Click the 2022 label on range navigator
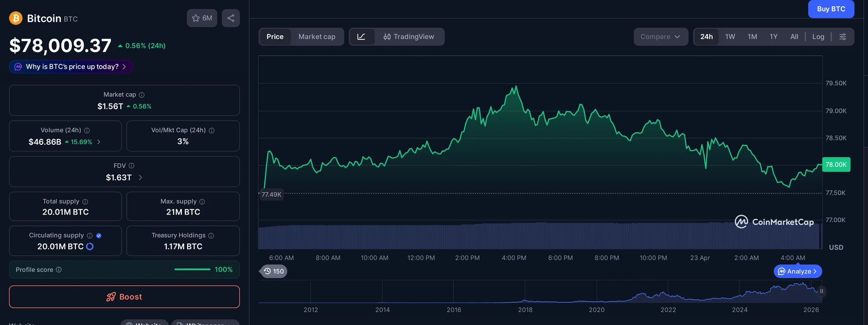 click(668, 310)
